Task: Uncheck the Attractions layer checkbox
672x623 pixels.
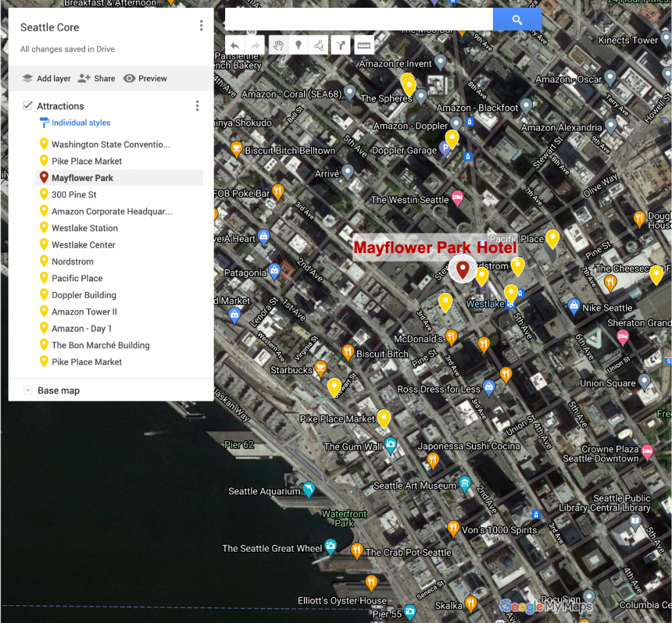Action: point(28,106)
